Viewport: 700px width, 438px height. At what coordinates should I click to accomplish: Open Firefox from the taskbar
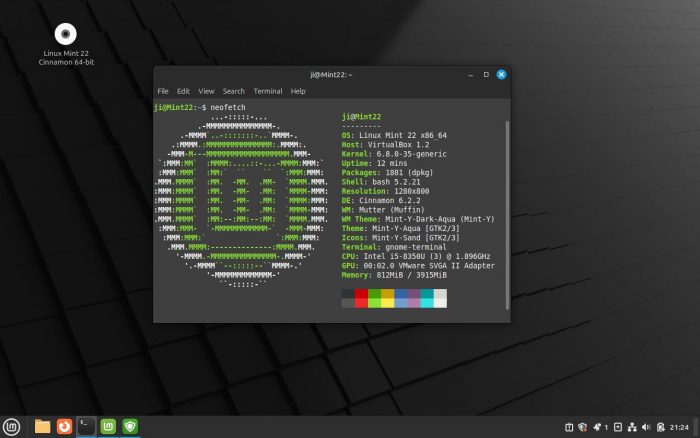coord(65,426)
